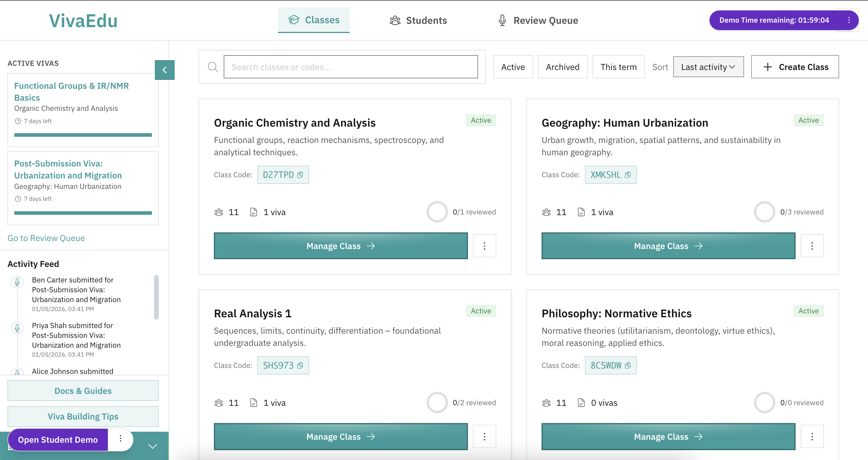Viewport: 868px width, 460px height.
Task: Follow the Go to Review Queue link
Action: click(46, 238)
